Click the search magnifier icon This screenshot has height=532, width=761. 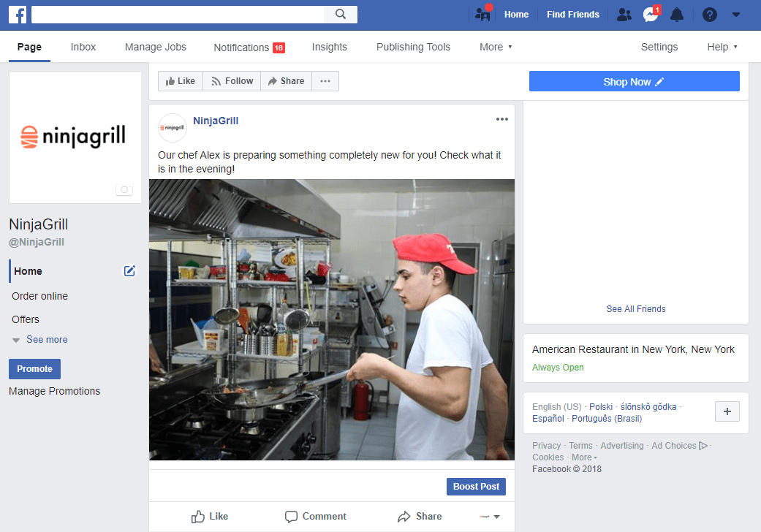(x=341, y=14)
